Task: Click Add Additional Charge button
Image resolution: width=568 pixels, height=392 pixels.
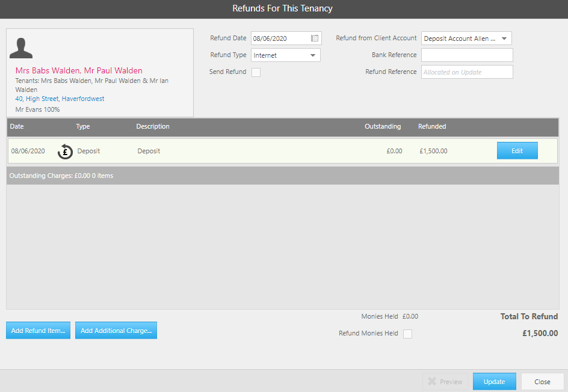Action: click(x=116, y=331)
